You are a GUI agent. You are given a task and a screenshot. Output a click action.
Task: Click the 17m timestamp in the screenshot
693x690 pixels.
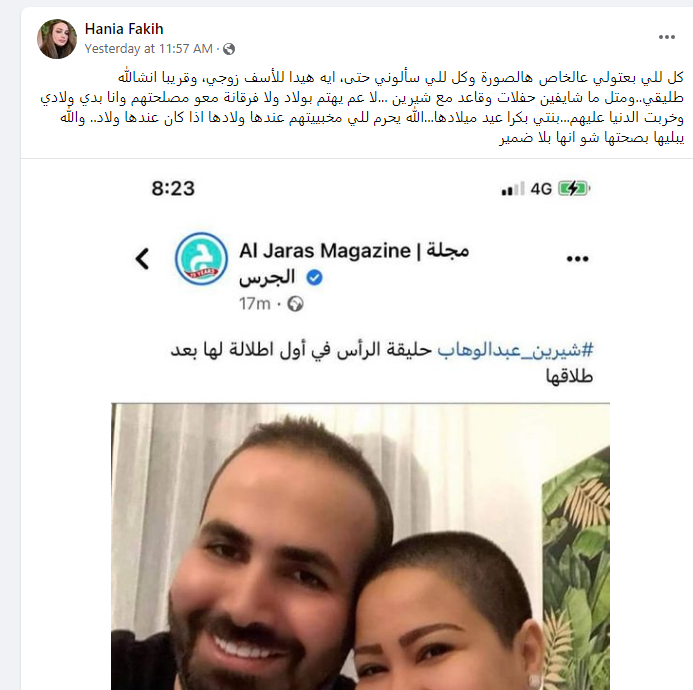point(255,304)
